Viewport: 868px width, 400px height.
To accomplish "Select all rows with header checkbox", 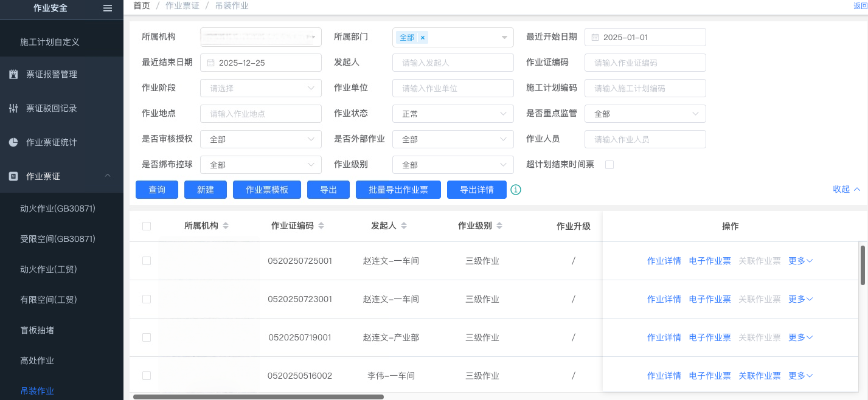I will 146,226.
